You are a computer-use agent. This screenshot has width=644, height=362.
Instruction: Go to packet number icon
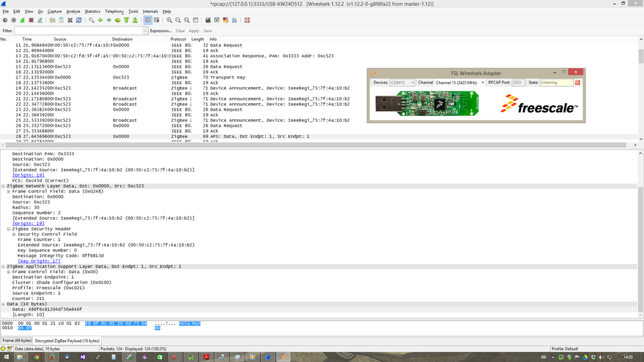[x=117, y=20]
